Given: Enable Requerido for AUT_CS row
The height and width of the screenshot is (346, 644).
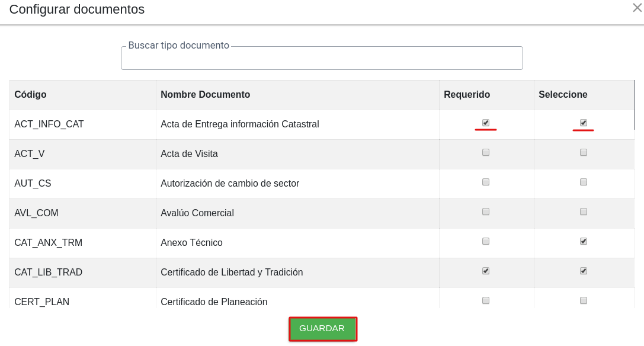Looking at the screenshot, I should tap(486, 182).
